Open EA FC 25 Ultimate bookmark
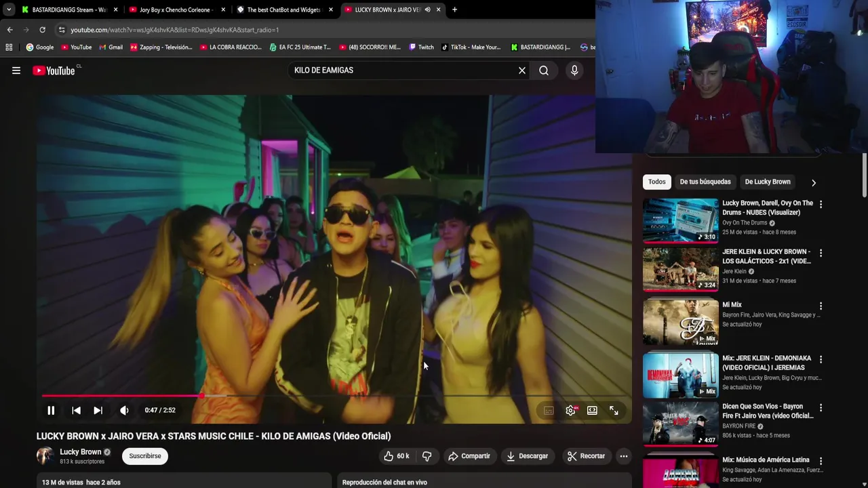This screenshot has width=868, height=488. 300,47
